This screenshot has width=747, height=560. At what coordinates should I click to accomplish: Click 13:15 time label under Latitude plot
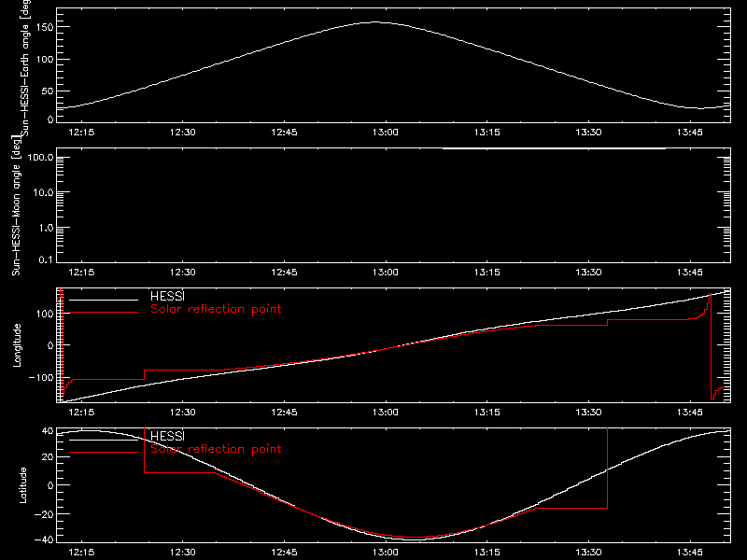coord(486,553)
